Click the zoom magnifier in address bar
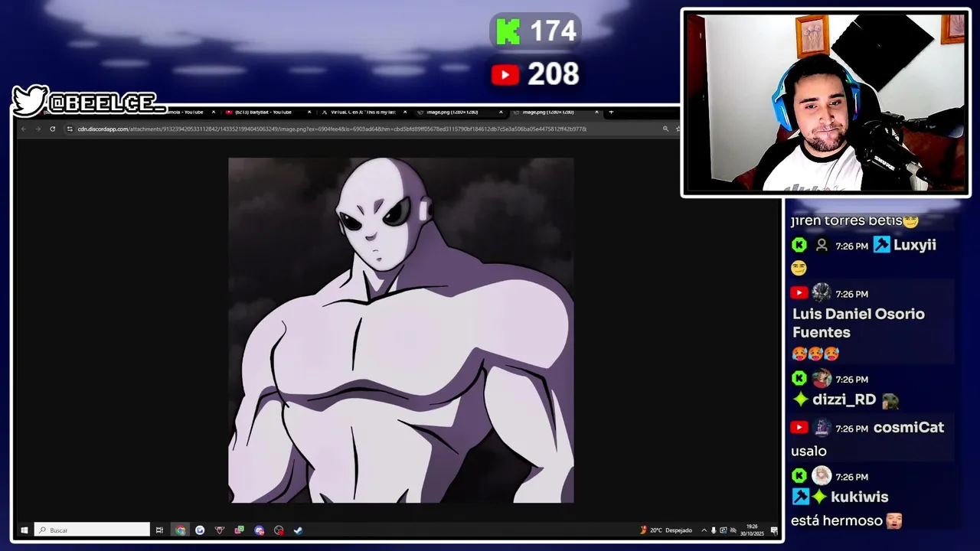980x551 pixels. [x=665, y=129]
